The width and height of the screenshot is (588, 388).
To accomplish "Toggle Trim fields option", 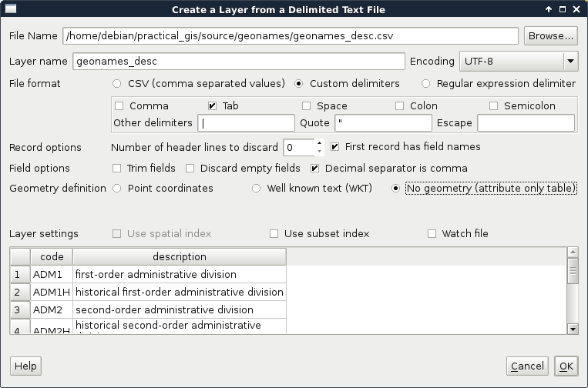I will pyautogui.click(x=117, y=169).
